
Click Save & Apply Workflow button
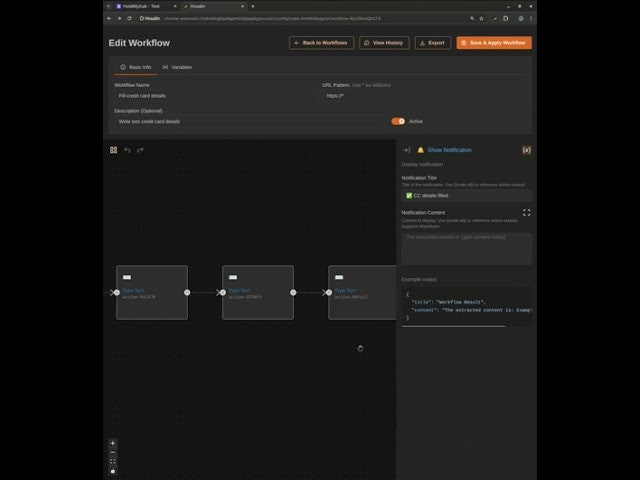[x=494, y=43]
